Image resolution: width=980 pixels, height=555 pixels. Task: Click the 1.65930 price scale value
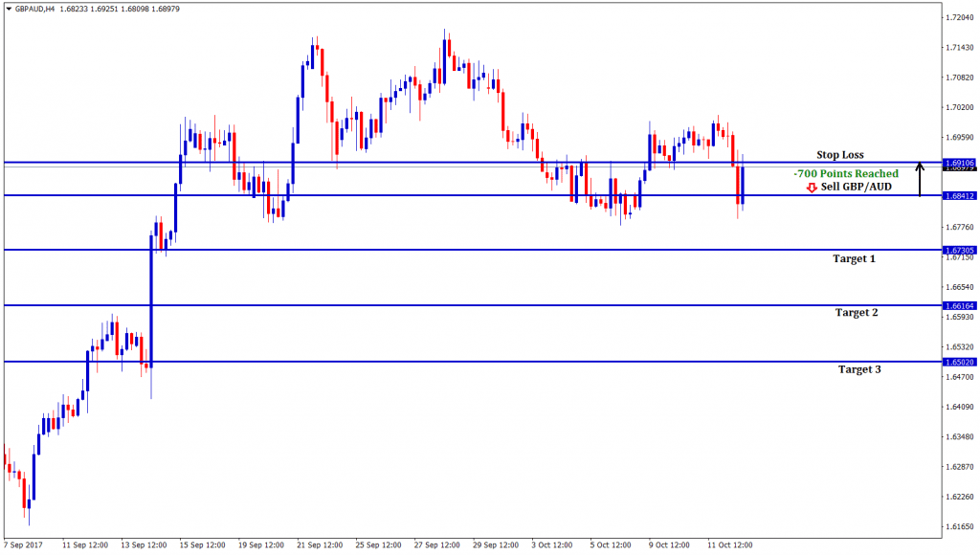coord(960,317)
